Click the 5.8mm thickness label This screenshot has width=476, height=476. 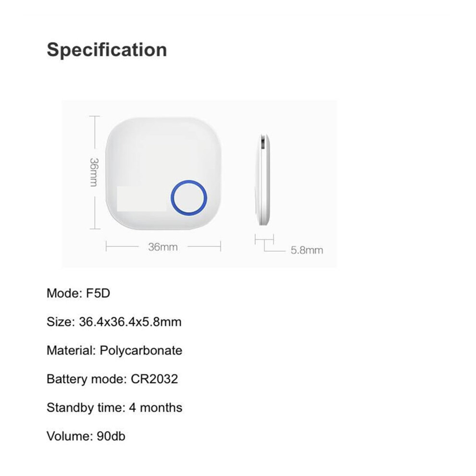307,250
